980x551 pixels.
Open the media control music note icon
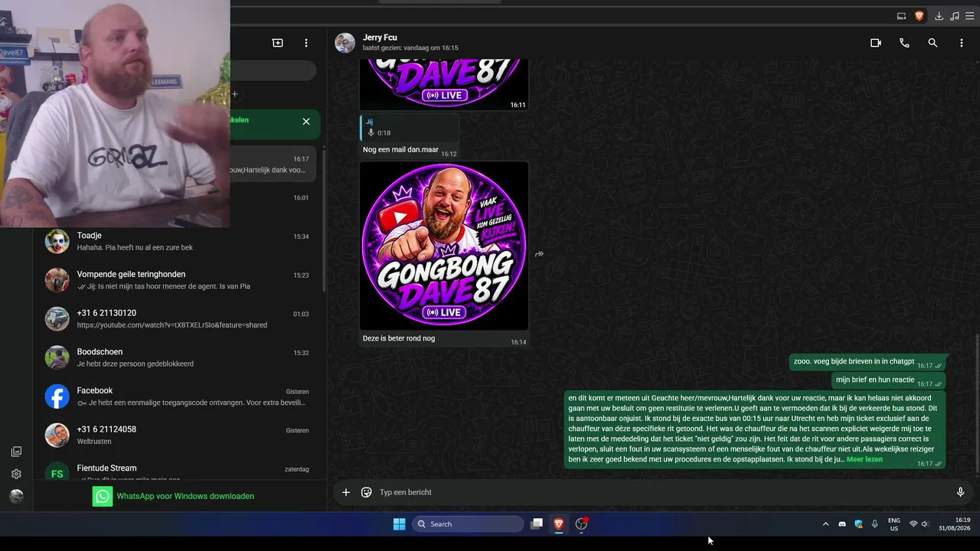pyautogui.click(x=954, y=15)
